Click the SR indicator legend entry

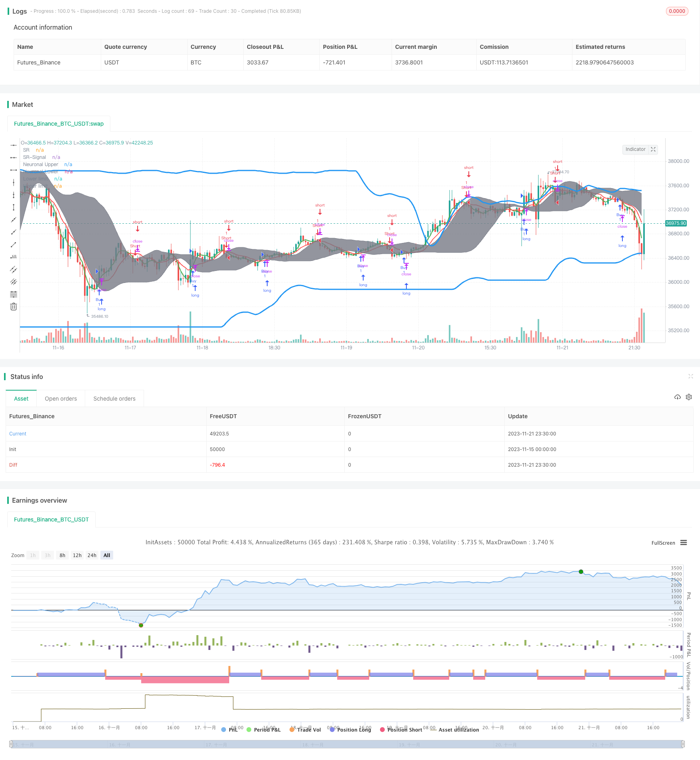click(x=34, y=150)
